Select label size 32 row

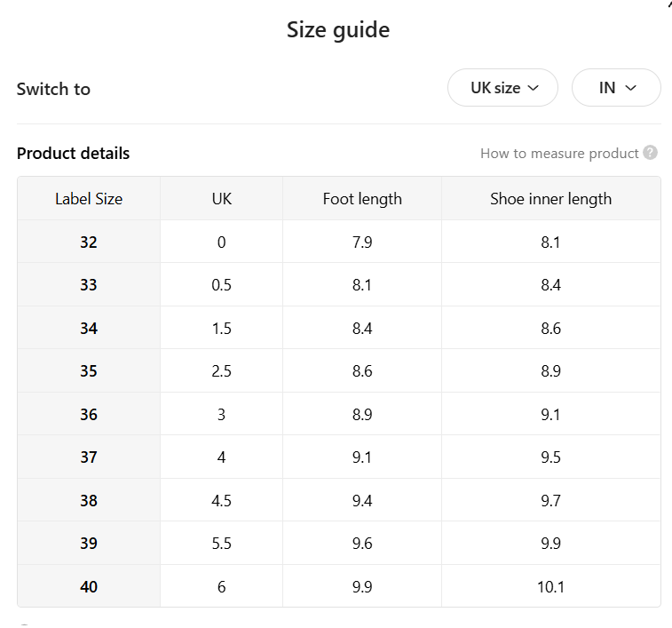click(x=339, y=242)
